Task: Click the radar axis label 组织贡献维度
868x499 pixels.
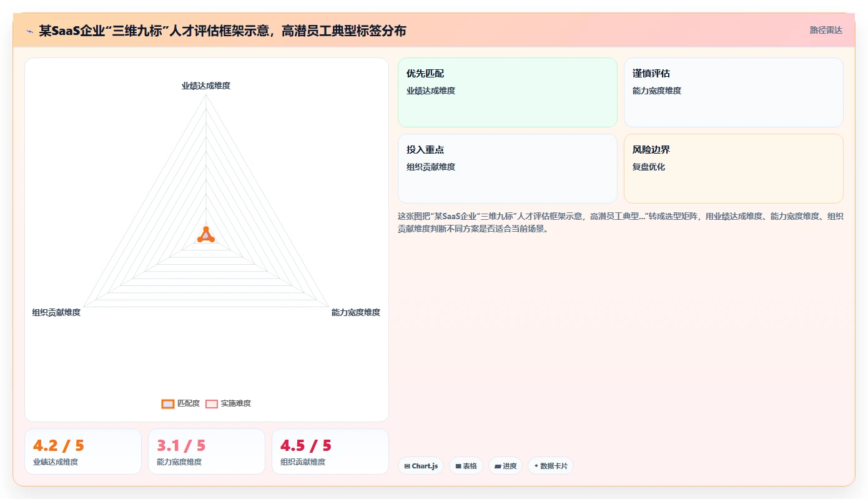Action: pos(56,312)
